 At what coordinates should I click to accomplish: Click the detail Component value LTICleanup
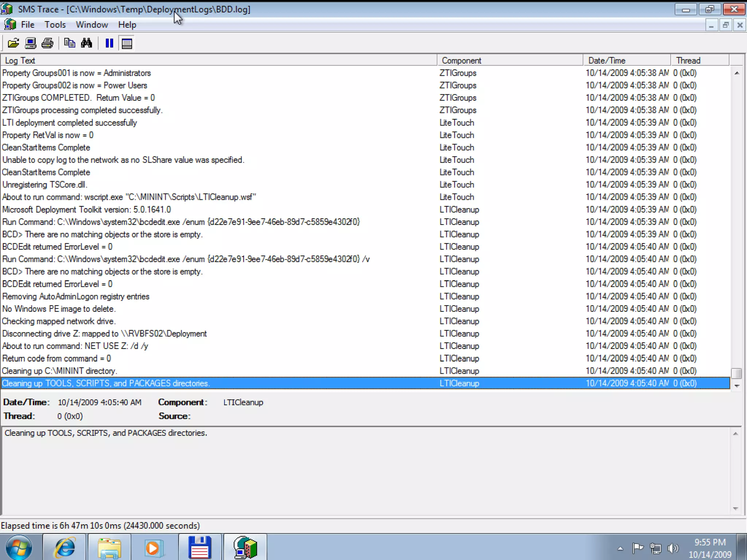243,402
